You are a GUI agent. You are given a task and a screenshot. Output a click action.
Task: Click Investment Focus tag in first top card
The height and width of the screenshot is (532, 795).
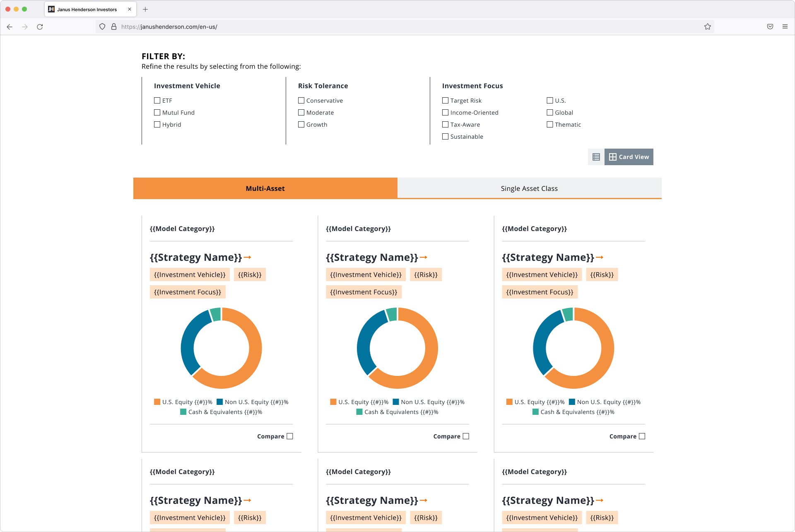[188, 292]
